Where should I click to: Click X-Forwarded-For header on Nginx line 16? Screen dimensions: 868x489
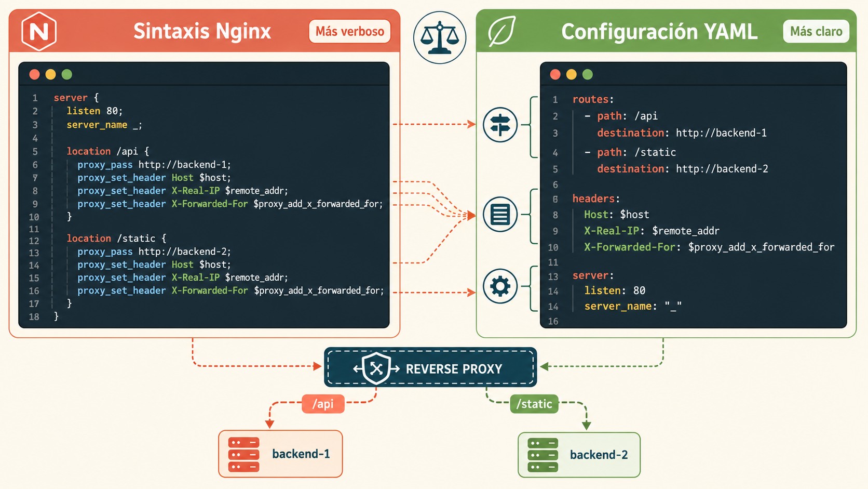point(230,290)
